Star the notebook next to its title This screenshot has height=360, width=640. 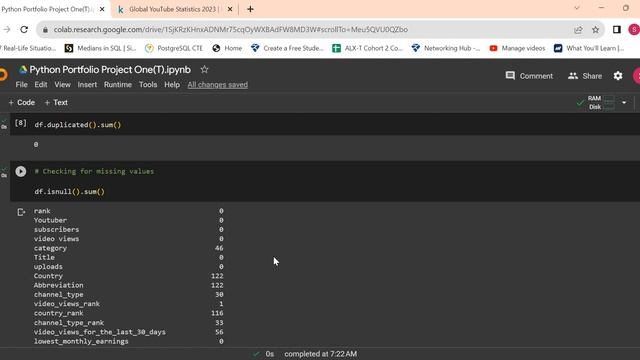coord(204,70)
